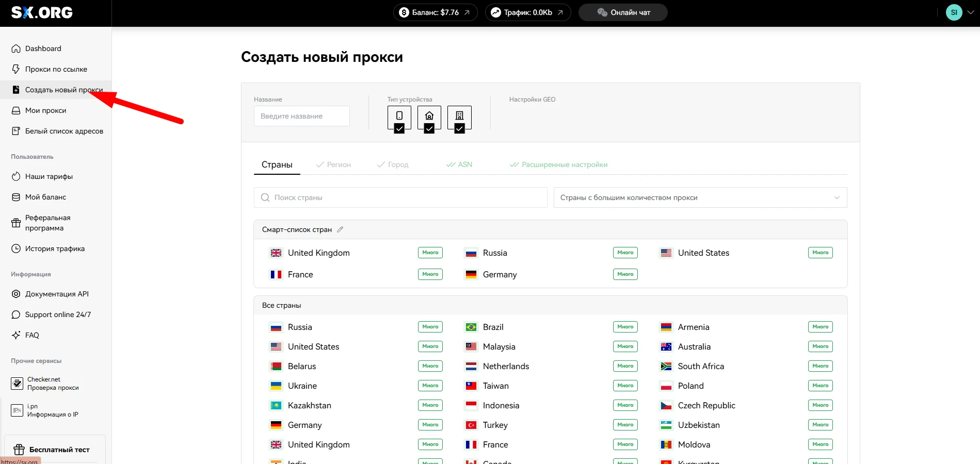Select Australia flag icon

(x=666, y=347)
